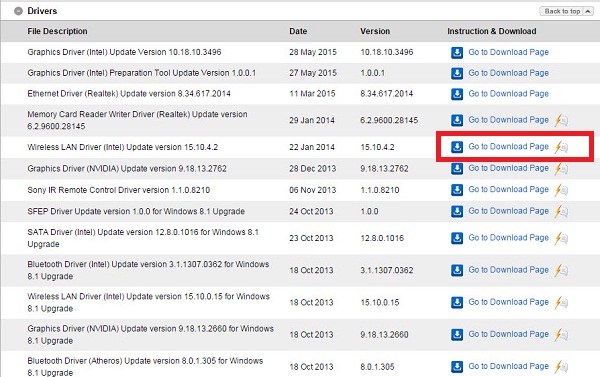Click lightning icon for Bluetooth Driver Intel
This screenshot has width=600, height=377.
click(x=561, y=270)
